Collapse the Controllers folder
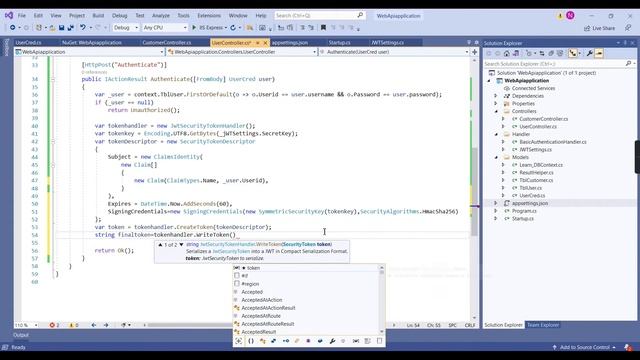This screenshot has height=360, width=640. (496, 111)
